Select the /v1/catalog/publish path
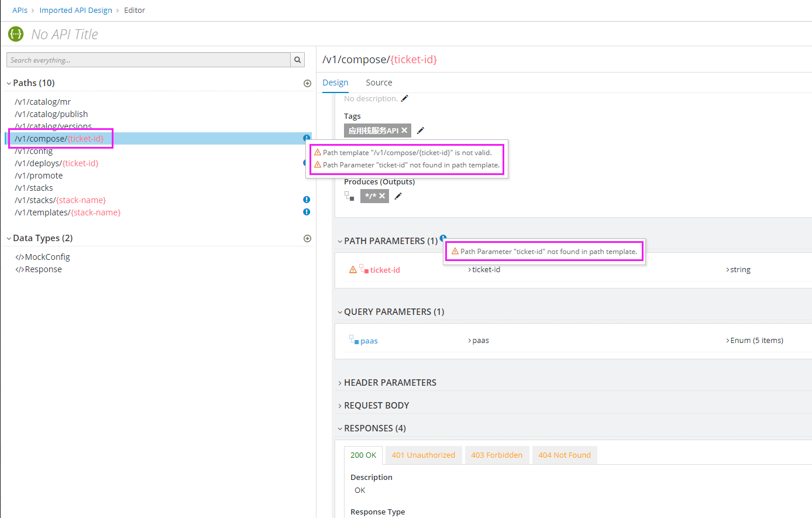The image size is (812, 518). [51, 114]
